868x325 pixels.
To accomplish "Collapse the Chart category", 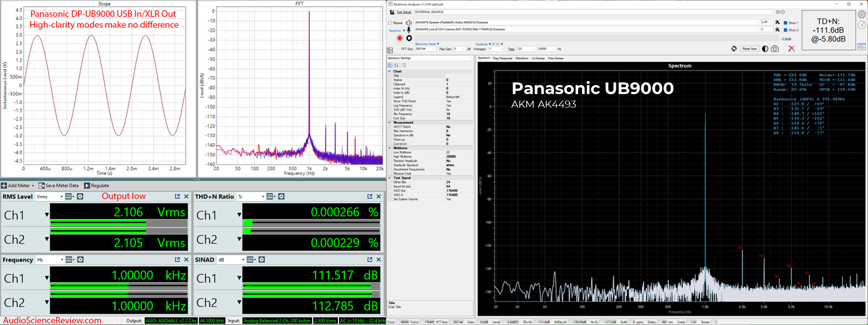I will (x=389, y=71).
